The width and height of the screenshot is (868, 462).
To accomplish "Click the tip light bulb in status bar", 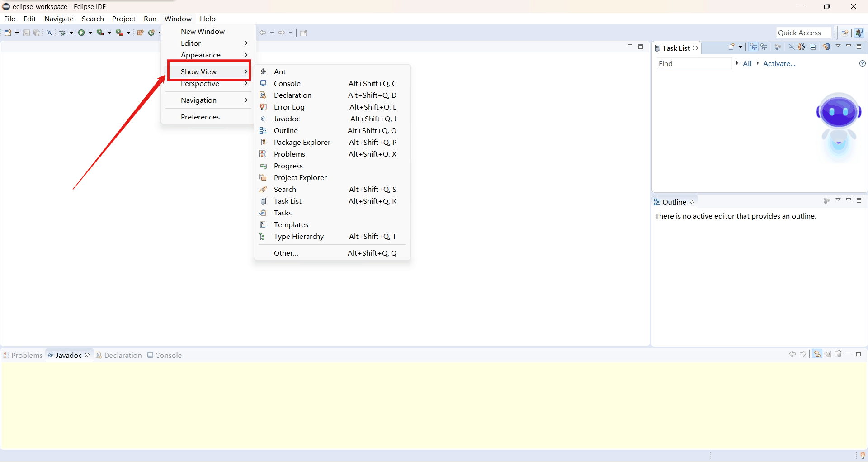I will [863, 456].
